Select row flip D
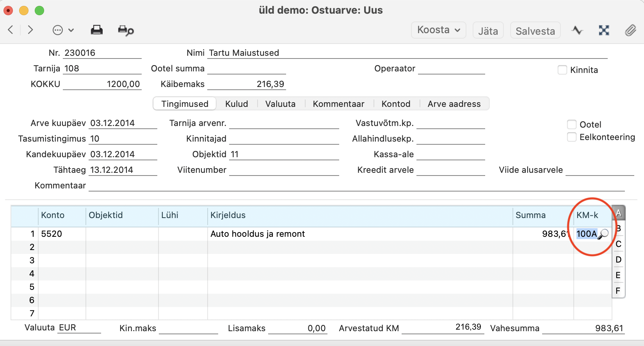 pos(618,260)
